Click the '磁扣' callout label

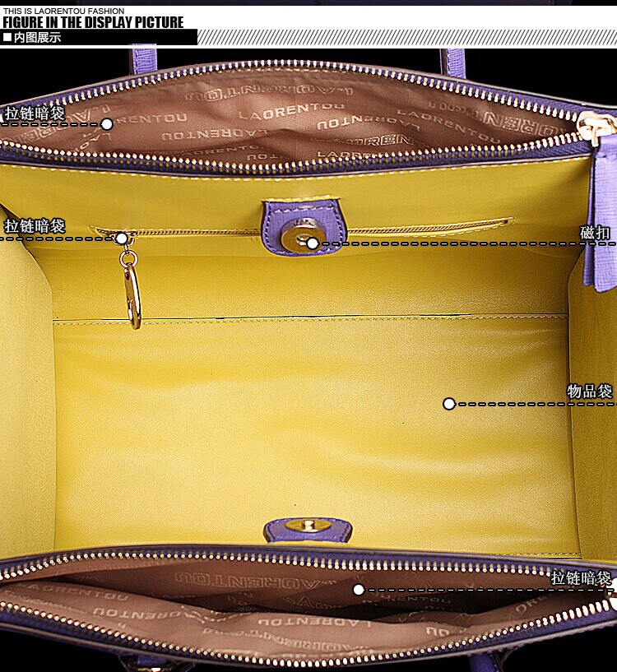[x=595, y=233]
